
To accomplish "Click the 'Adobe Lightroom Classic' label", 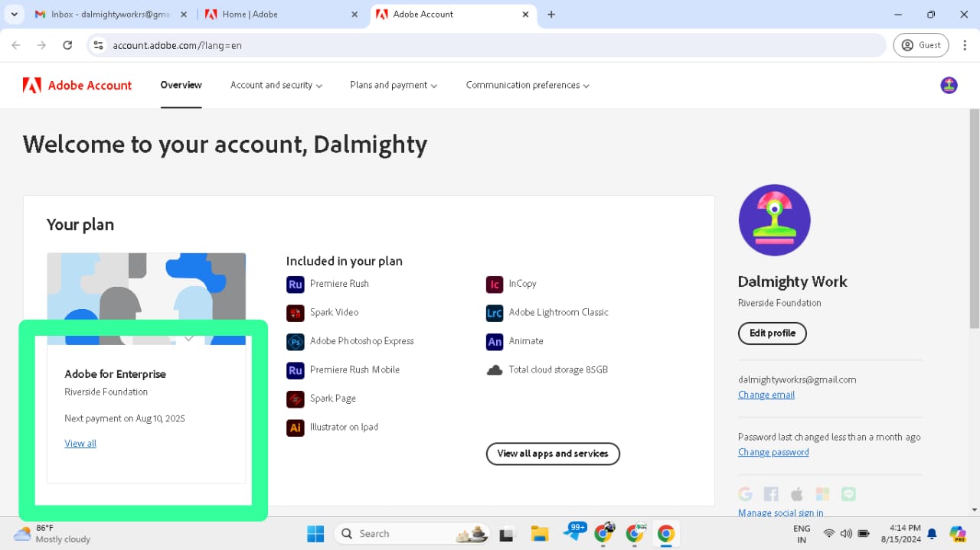I will click(559, 313).
